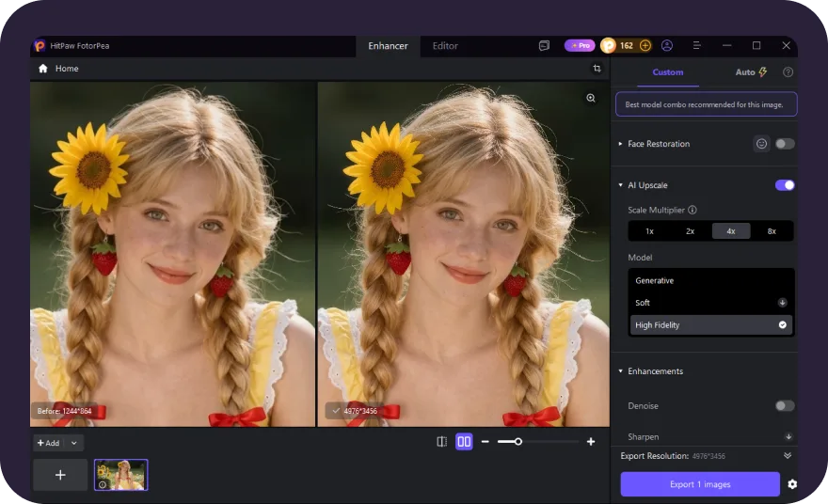Screen dimensions: 828x504
Task: Click the Home house icon
Action: point(42,68)
